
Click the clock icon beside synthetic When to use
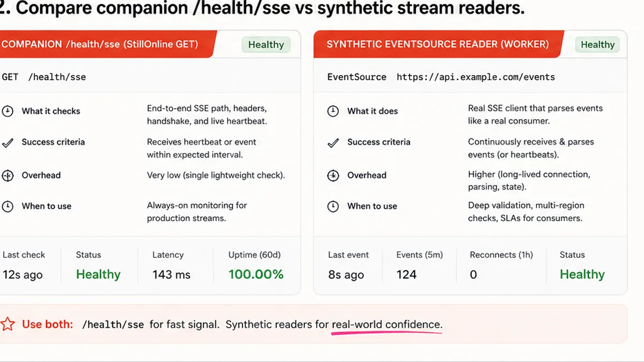[333, 206]
